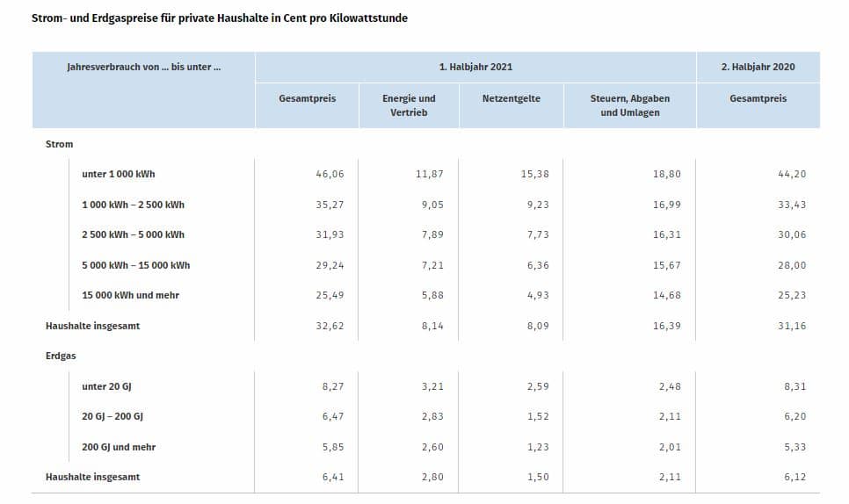Select the unter 1 000 kWh row label
The height and width of the screenshot is (504, 849).
click(x=118, y=174)
